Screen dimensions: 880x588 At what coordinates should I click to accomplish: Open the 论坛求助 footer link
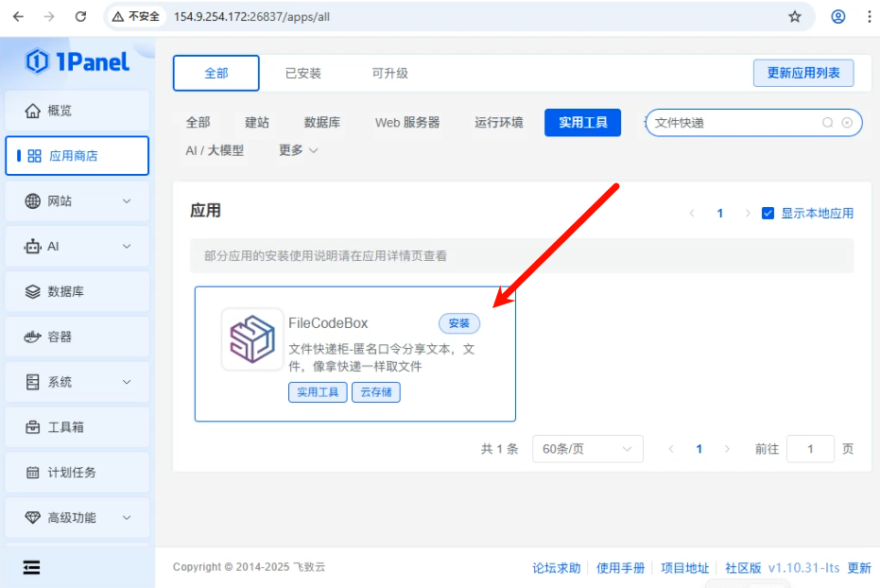pyautogui.click(x=556, y=568)
